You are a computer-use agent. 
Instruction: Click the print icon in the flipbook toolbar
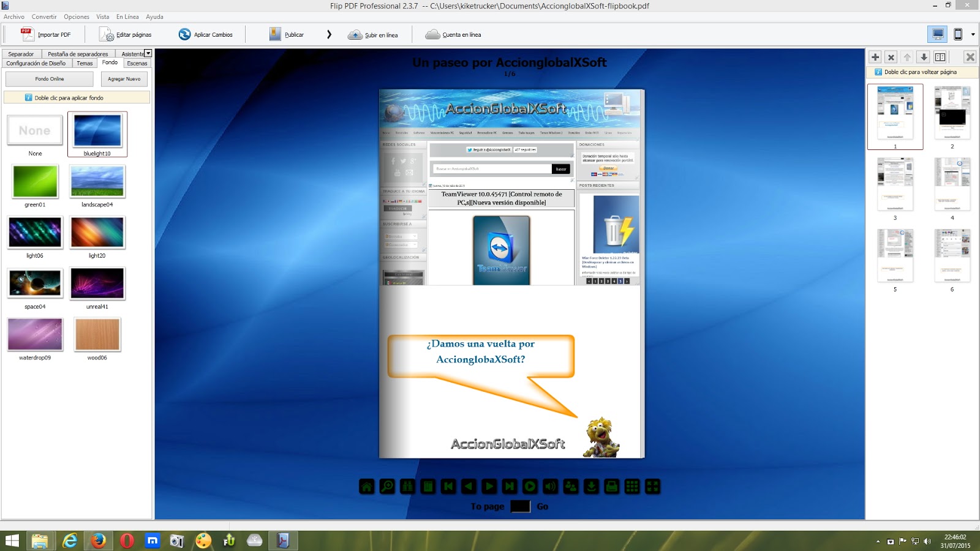612,486
